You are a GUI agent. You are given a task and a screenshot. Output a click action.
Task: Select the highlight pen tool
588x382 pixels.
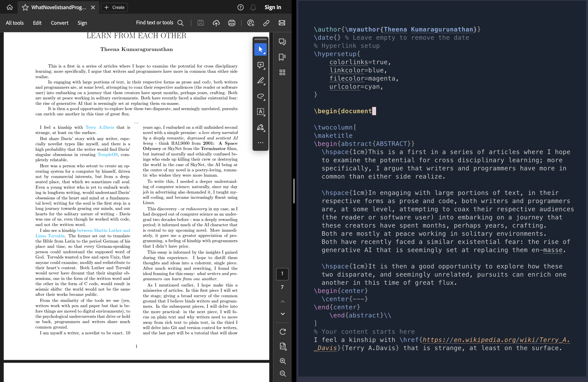tap(260, 81)
